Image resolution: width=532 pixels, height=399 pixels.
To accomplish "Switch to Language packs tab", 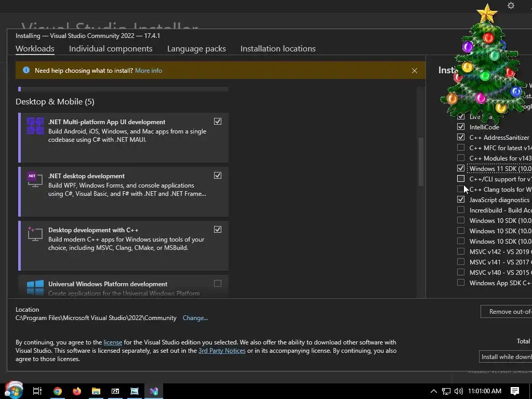I will pyautogui.click(x=196, y=48).
